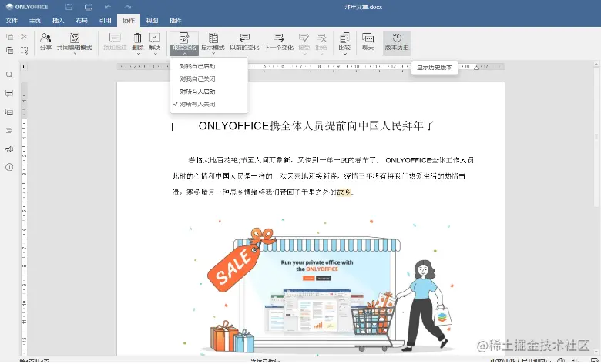Select the checked 对所有人关闭 option
The height and width of the screenshot is (364, 601).
point(209,104)
